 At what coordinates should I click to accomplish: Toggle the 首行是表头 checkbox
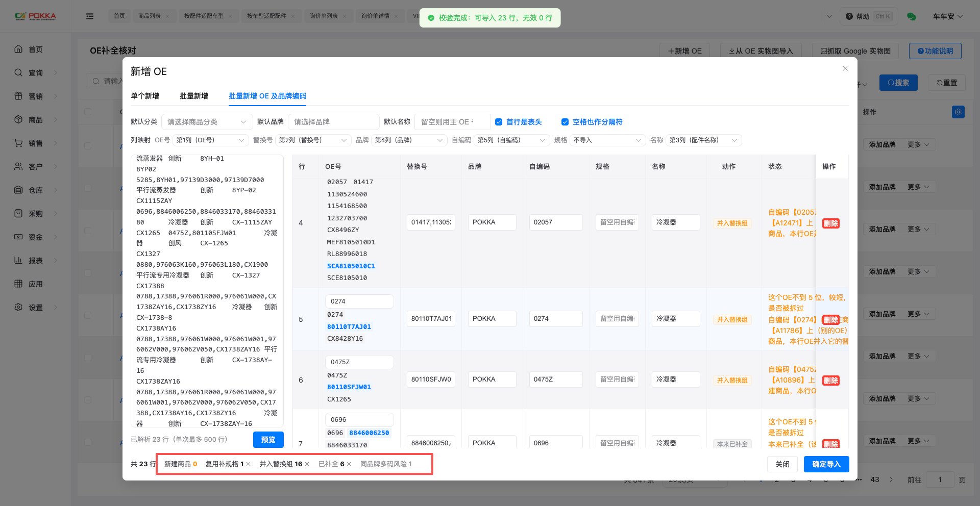pos(499,122)
